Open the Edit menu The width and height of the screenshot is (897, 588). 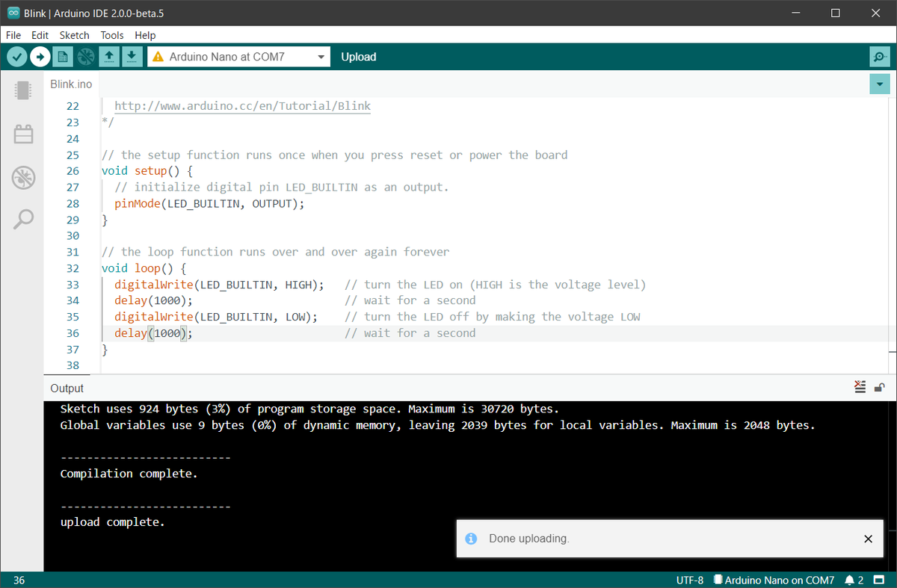40,35
